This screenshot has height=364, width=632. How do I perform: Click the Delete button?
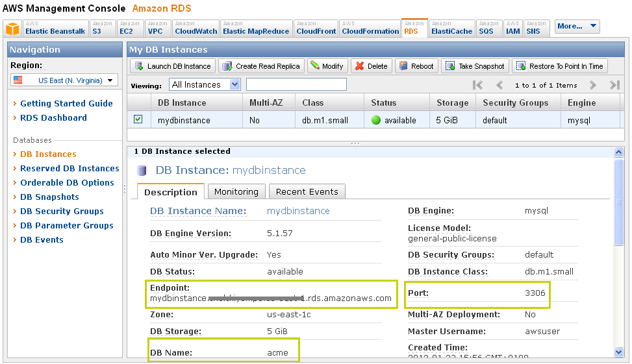372,66
